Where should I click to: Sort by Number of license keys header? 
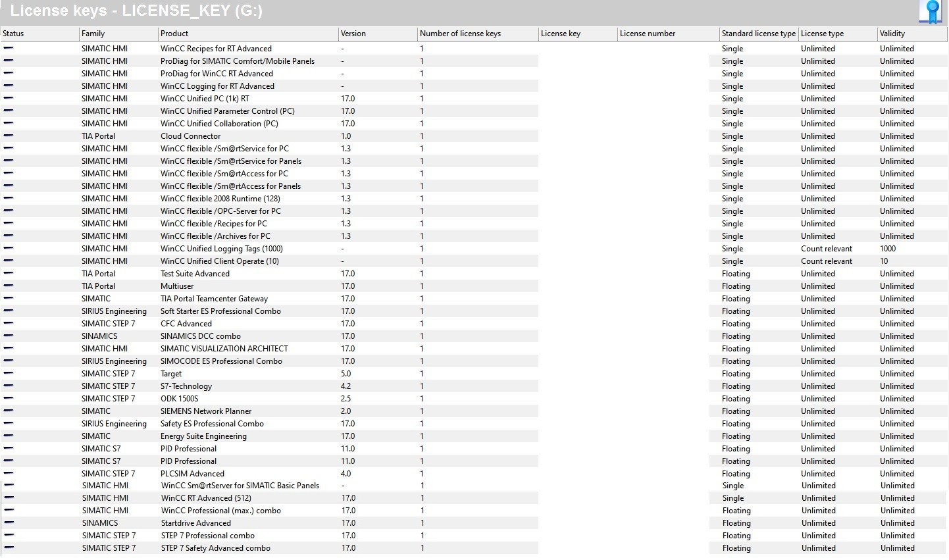tap(477, 34)
